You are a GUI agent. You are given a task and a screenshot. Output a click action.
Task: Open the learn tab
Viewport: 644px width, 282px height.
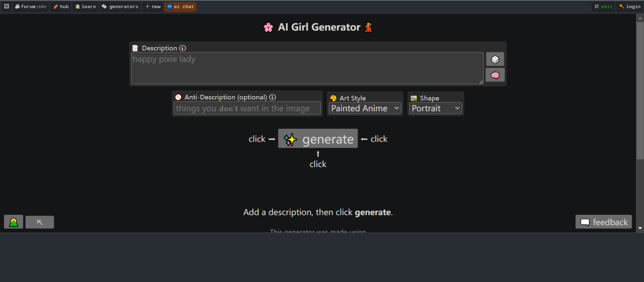pos(86,7)
